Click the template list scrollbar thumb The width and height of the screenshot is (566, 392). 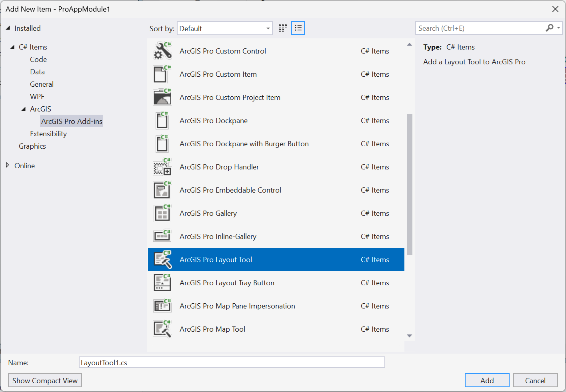[x=410, y=185]
